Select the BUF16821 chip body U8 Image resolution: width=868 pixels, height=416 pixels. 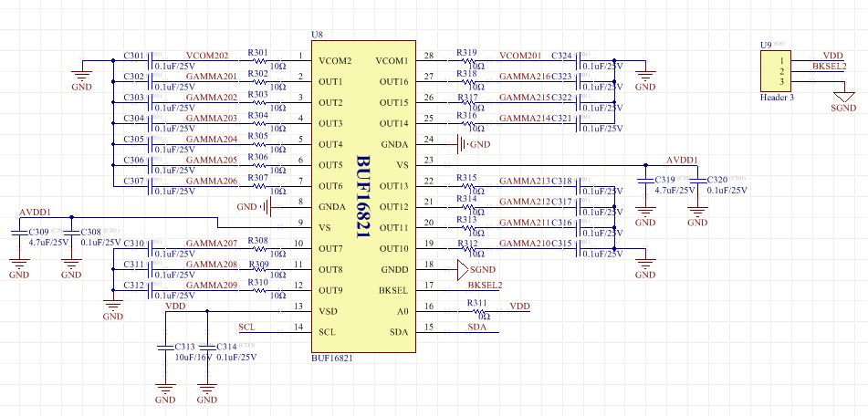coord(363,196)
